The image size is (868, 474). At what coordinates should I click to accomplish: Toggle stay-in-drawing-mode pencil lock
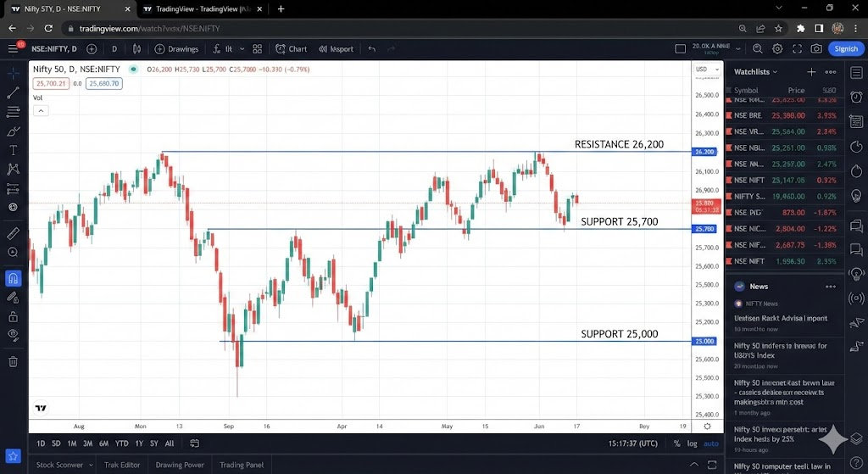tap(14, 298)
